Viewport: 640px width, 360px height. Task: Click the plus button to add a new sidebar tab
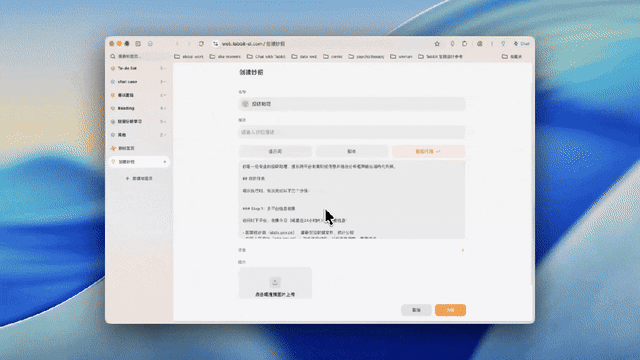pyautogui.click(x=139, y=178)
